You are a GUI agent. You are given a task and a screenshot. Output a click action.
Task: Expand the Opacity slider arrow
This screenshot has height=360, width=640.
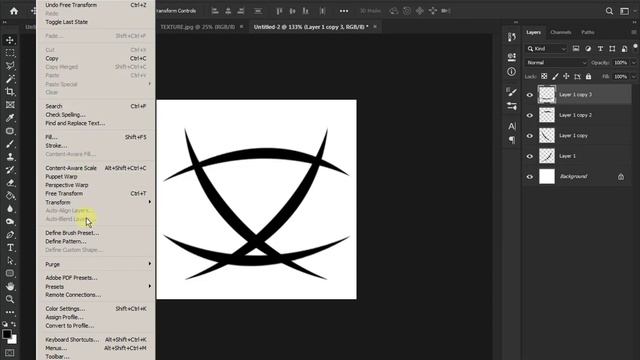(x=633, y=63)
